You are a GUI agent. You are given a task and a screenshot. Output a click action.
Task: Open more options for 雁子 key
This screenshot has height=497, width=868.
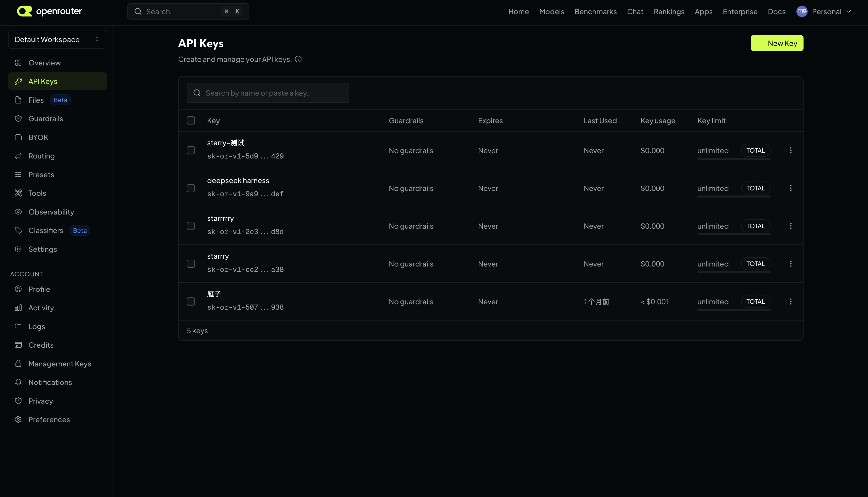pos(790,302)
